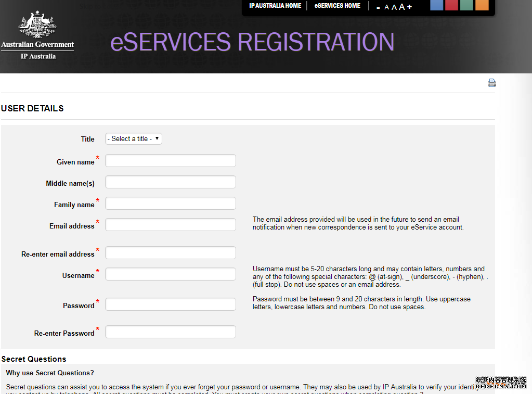This screenshot has height=394, width=532.
Task: Choose the green colour theme swatch
Action: [466, 5]
